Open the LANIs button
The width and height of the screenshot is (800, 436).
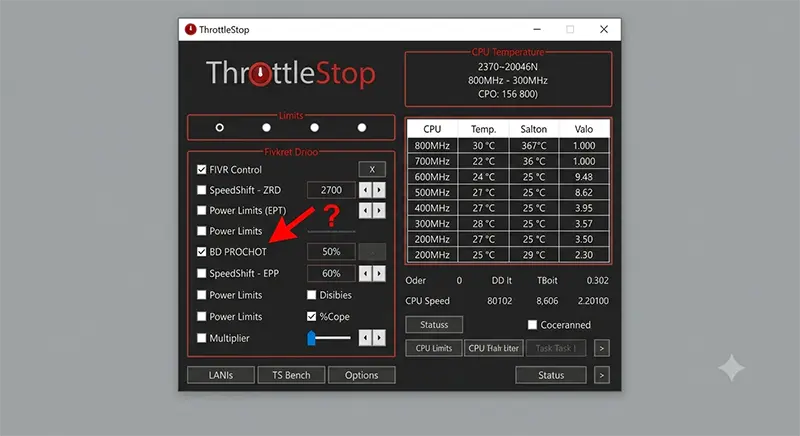pos(220,375)
